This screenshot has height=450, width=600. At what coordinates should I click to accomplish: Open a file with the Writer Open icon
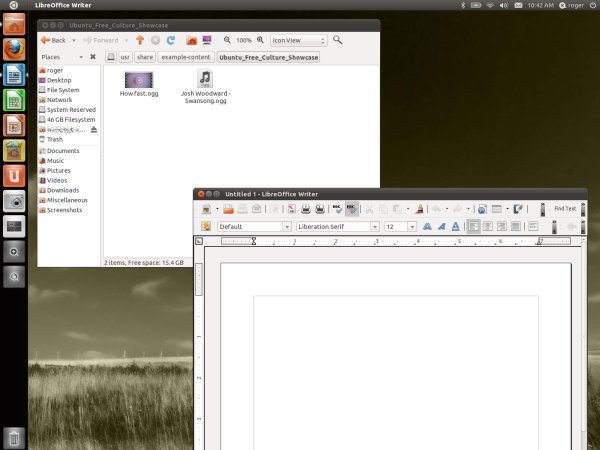[228, 209]
